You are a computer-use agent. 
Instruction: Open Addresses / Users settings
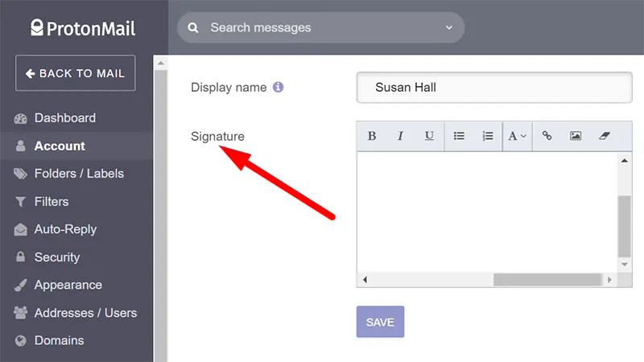[85, 313]
